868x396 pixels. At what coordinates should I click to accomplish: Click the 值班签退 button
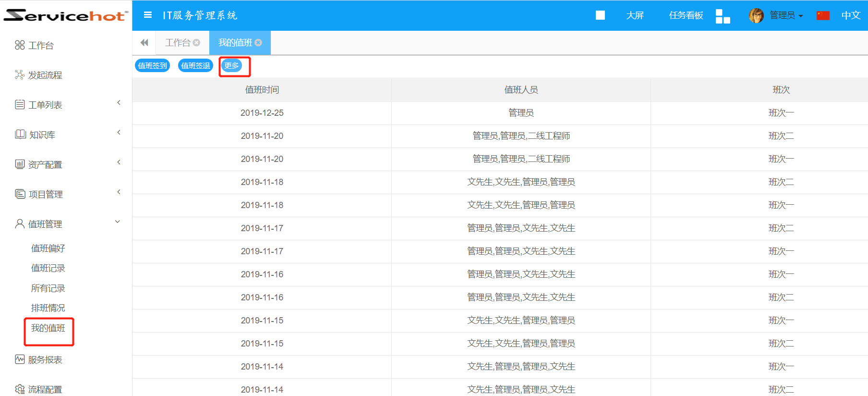coord(195,66)
